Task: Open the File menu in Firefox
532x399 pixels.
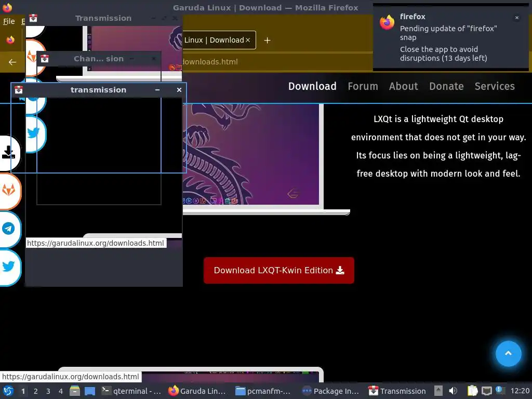Action: [x=9, y=21]
